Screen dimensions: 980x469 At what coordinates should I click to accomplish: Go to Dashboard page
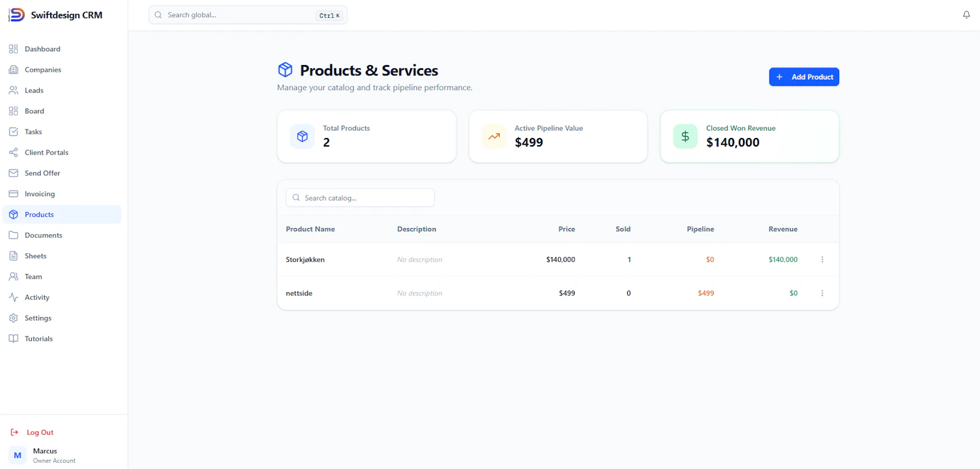(62, 49)
